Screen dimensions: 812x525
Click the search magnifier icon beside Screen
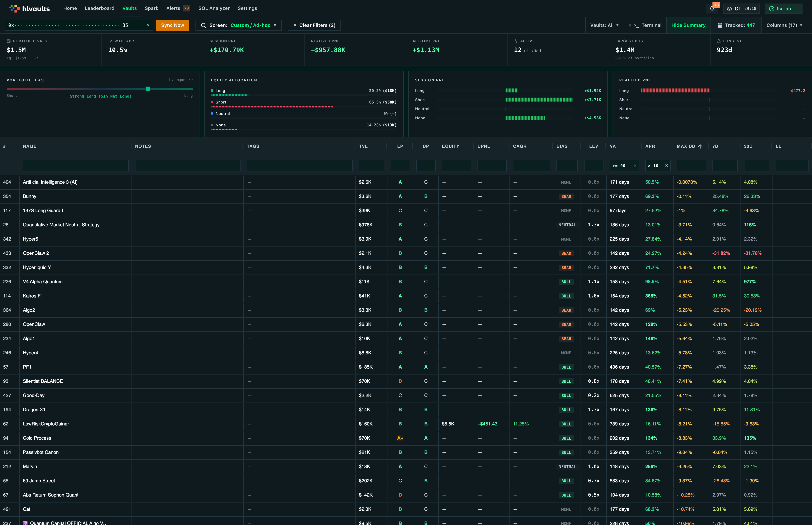pos(203,25)
